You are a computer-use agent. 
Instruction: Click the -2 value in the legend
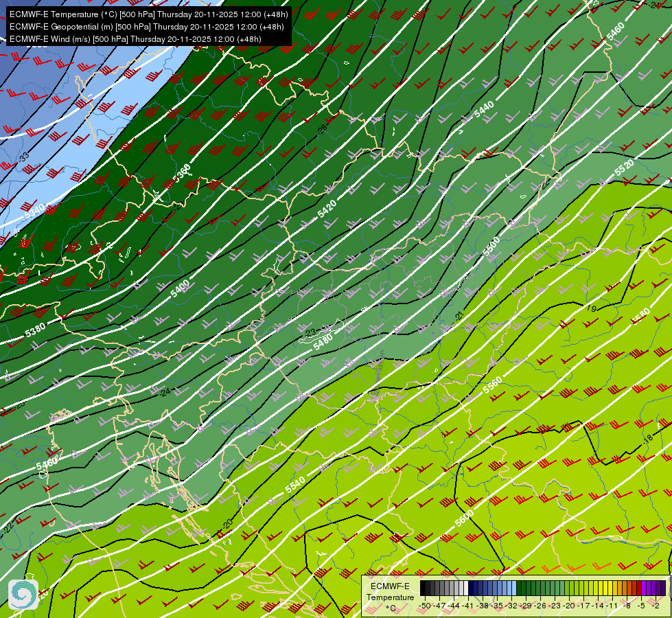656,605
